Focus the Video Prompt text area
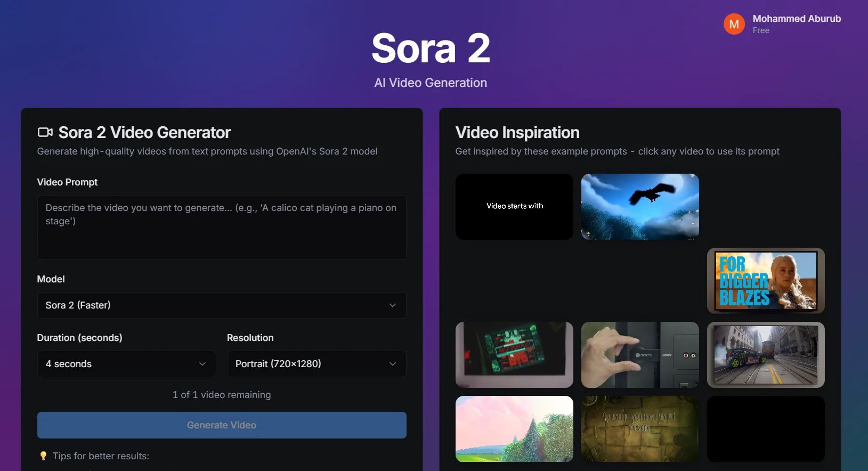Screen dimensions: 868x471 pos(221,228)
